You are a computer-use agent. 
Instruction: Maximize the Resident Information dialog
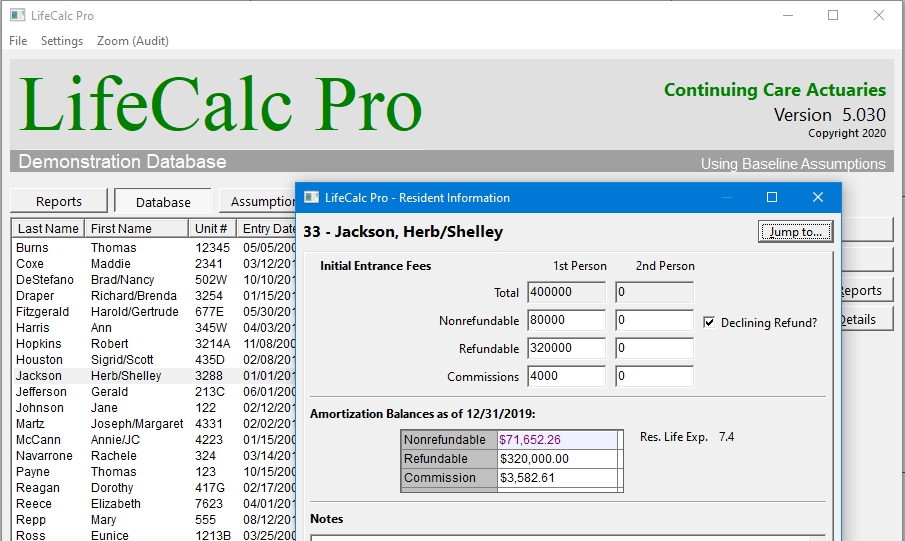click(x=772, y=198)
